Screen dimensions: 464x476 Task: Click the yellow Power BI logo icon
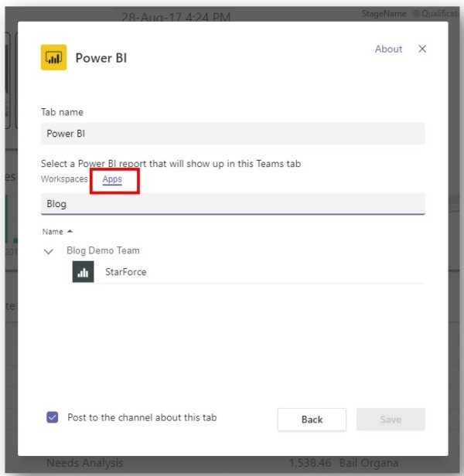[54, 57]
